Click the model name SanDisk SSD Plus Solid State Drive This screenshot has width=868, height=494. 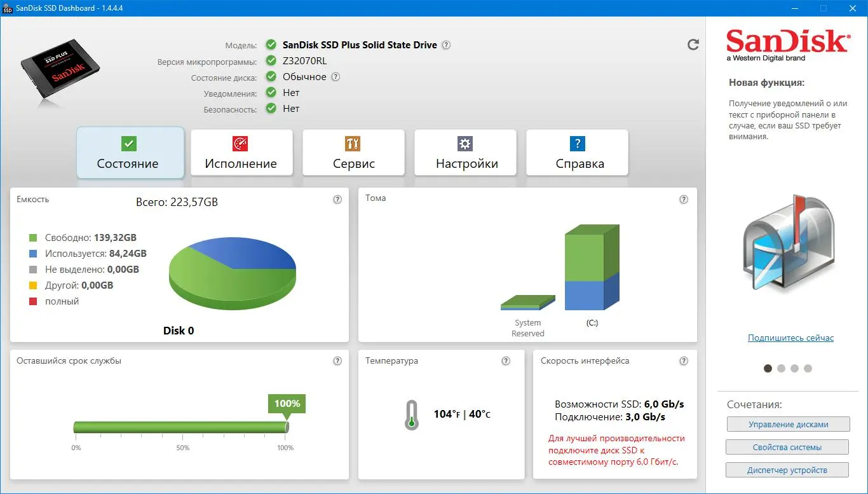(x=360, y=45)
